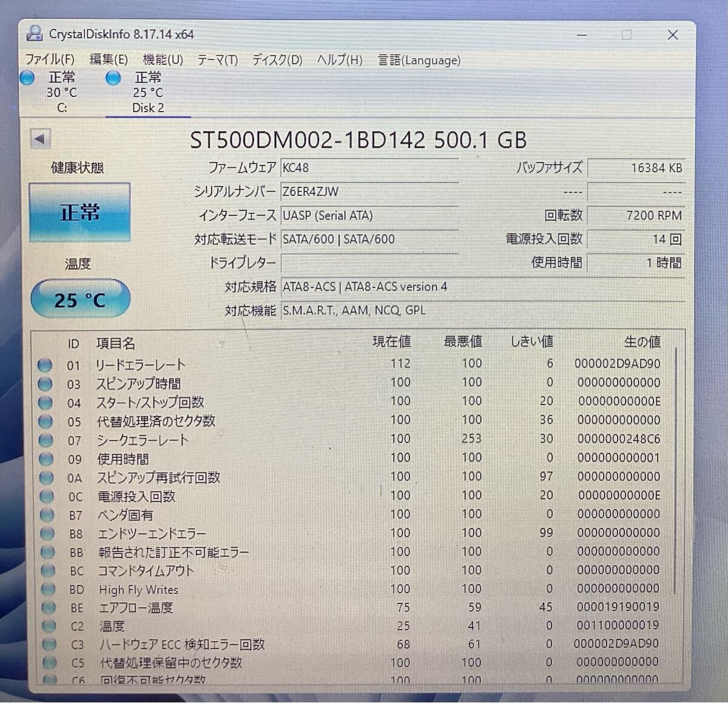Click the power on count value 14 回
Screen dimensions: 728x703
click(x=636, y=239)
